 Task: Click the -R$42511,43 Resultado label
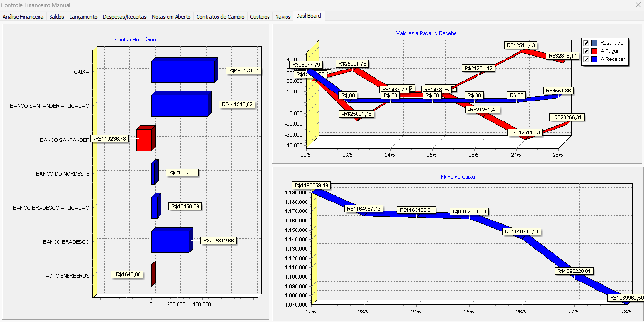(525, 132)
